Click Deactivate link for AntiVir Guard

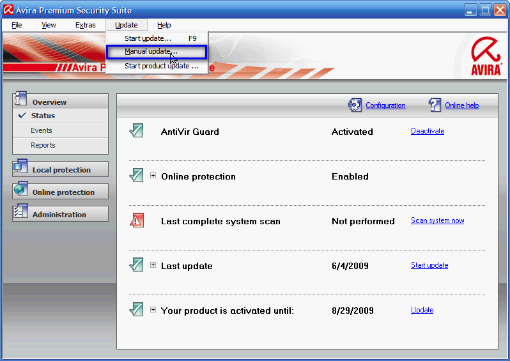point(427,131)
